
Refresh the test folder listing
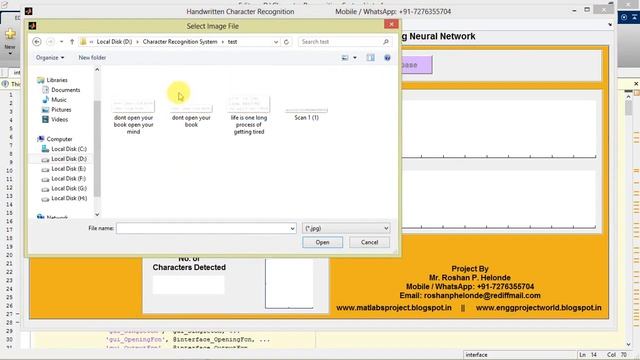[x=287, y=42]
